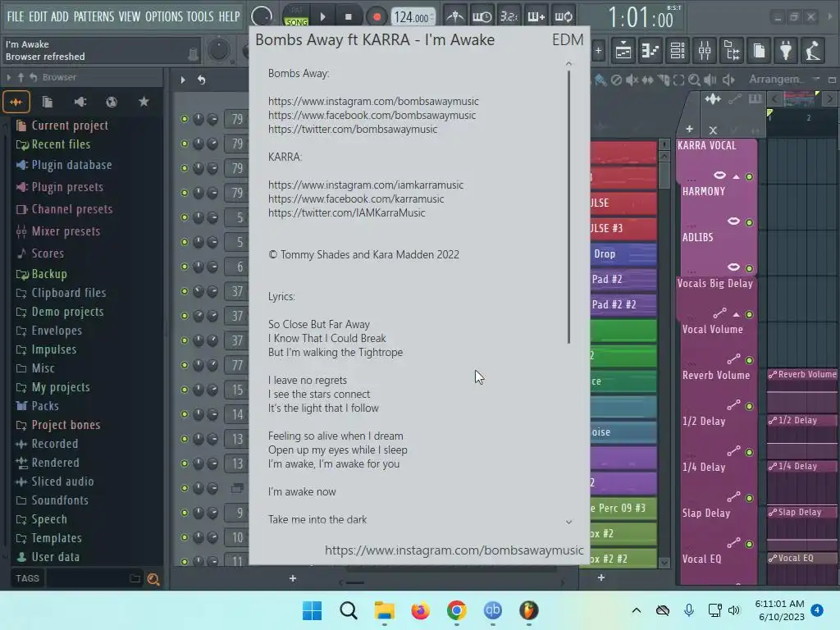Open the Mixer window icon
This screenshot has width=840, height=630.
pos(705,51)
